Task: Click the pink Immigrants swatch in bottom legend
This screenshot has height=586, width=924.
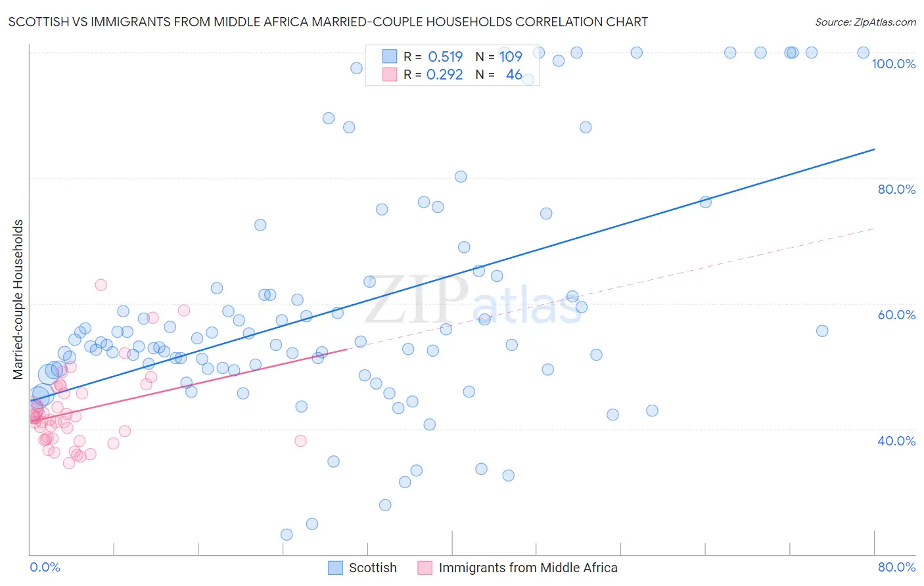Action: 425,568
